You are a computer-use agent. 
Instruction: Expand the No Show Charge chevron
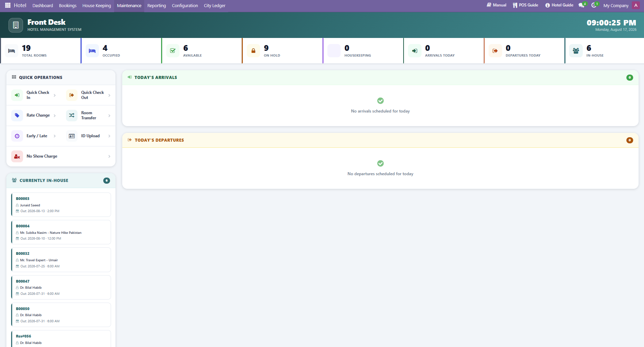(x=109, y=156)
